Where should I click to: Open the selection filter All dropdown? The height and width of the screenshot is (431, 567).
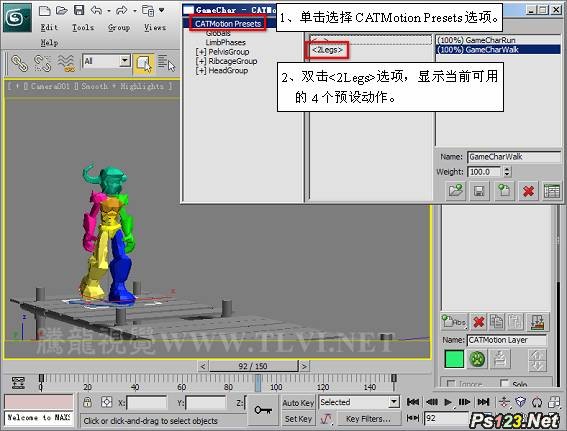click(x=106, y=61)
